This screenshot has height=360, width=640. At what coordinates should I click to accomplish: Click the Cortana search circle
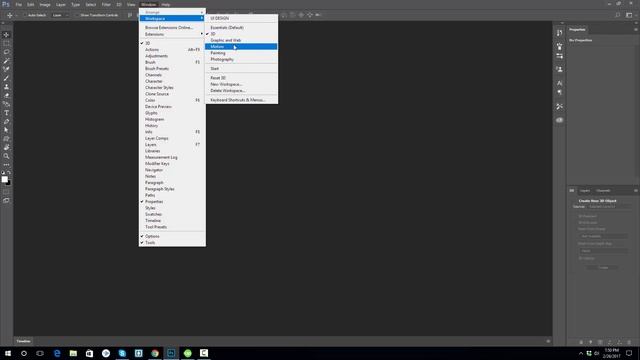[24, 353]
